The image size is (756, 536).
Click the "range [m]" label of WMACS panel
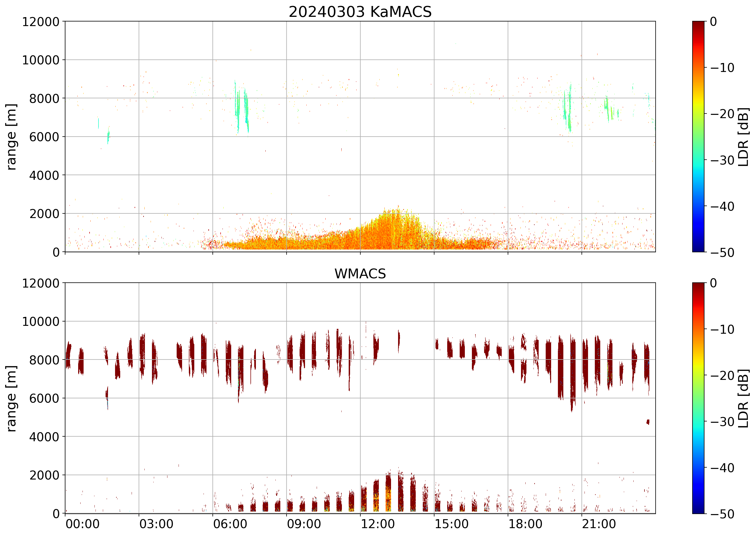coord(11,398)
